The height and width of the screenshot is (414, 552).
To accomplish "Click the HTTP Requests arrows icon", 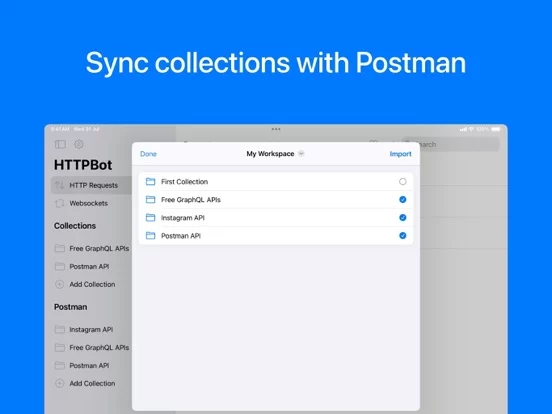I will [x=59, y=185].
